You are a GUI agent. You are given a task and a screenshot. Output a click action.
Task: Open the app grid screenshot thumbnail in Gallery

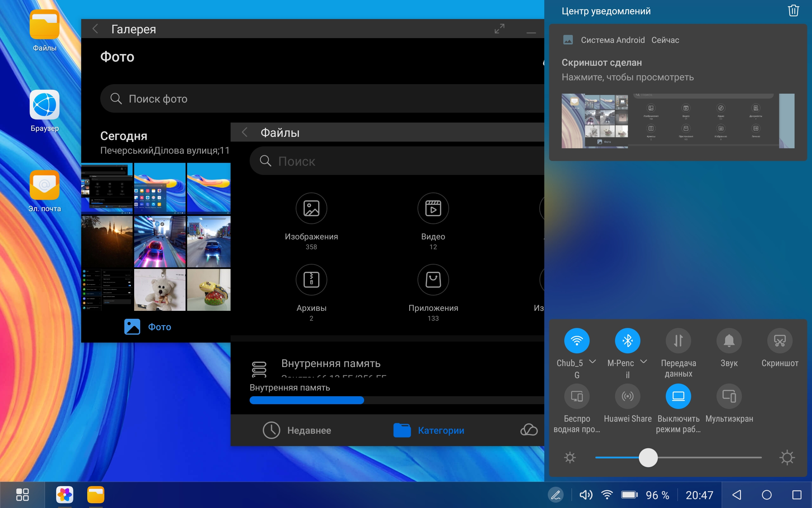(160, 188)
